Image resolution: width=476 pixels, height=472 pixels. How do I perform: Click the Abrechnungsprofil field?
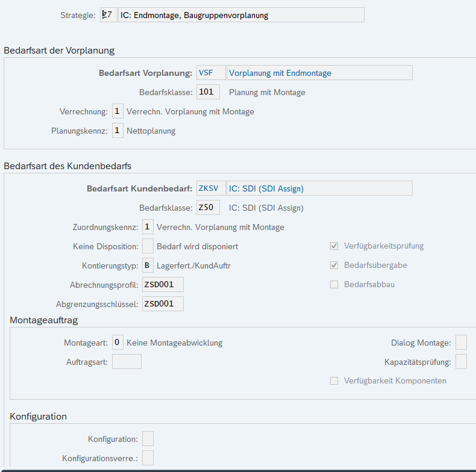[163, 285]
